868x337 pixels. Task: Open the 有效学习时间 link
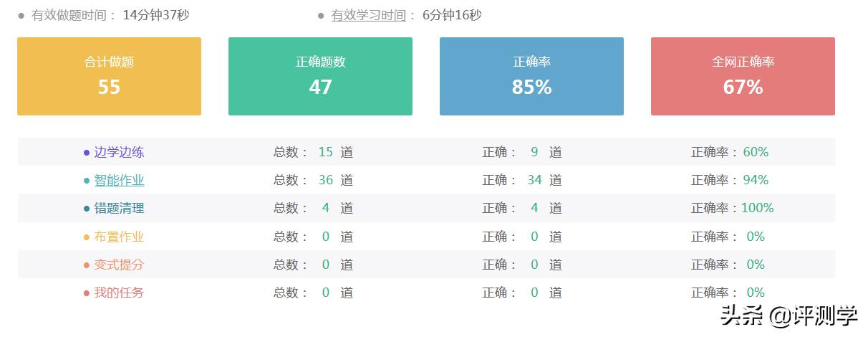[x=368, y=15]
